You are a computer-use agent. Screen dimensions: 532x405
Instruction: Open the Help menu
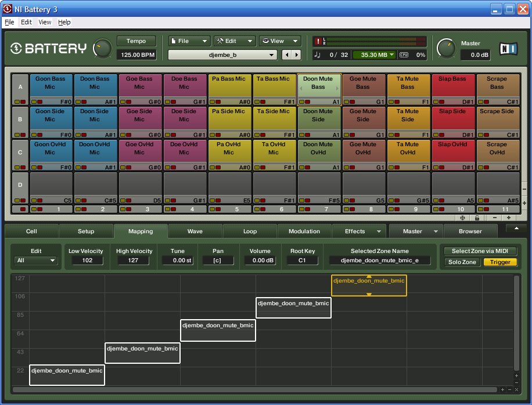click(64, 23)
